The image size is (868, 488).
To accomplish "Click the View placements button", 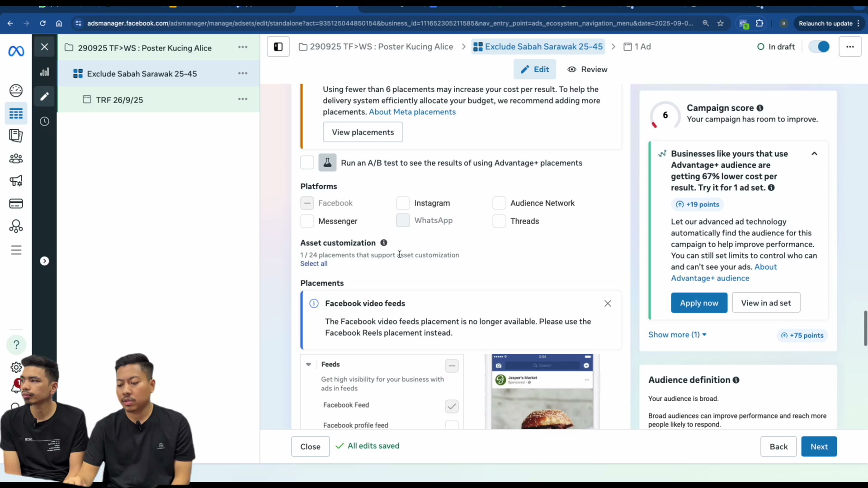I will click(363, 132).
